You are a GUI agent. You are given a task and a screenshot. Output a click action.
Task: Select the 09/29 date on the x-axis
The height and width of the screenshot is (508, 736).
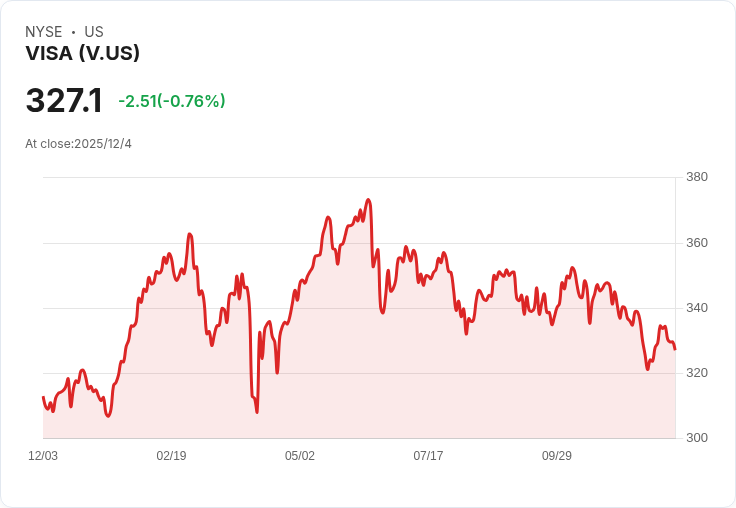[x=557, y=456]
